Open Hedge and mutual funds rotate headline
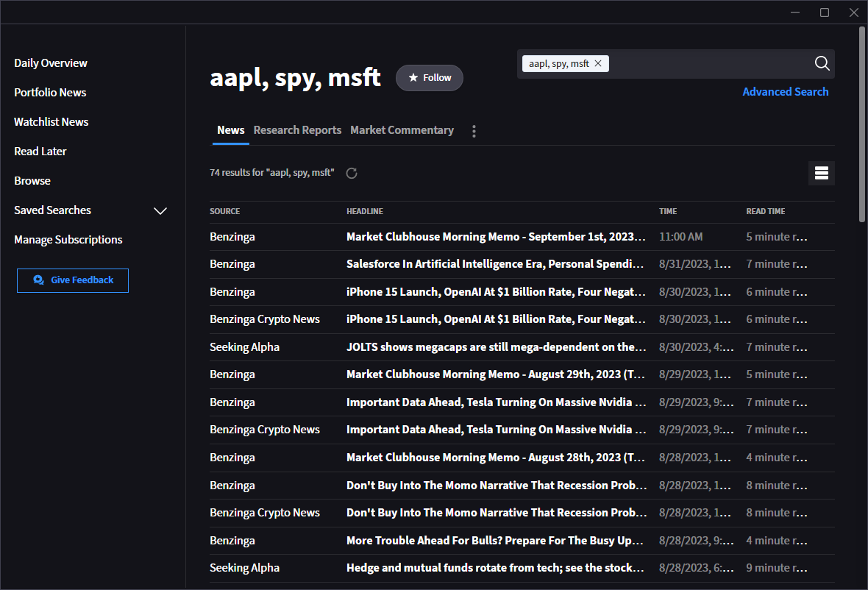This screenshot has height=590, width=868. pyautogui.click(x=495, y=568)
